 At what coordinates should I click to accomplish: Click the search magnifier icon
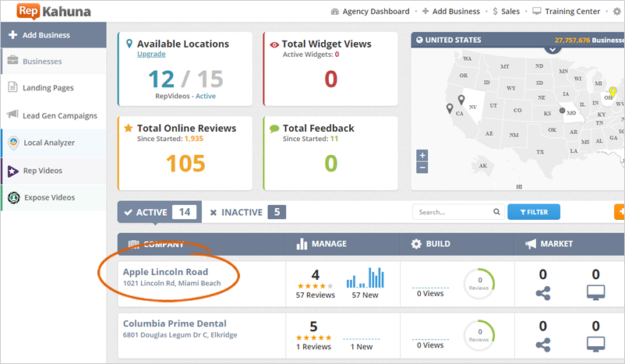[x=496, y=212]
